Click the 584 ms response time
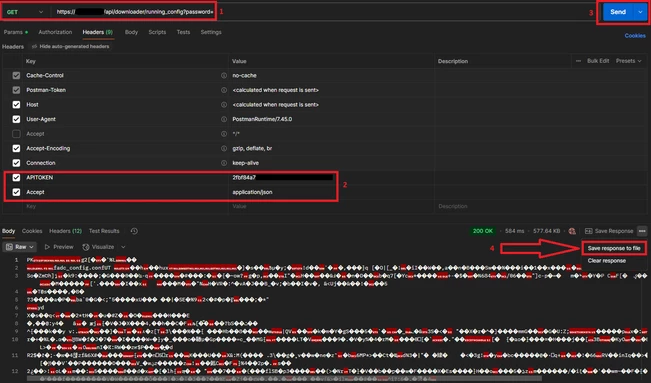Screen dimensions: 651x383 click(x=514, y=231)
